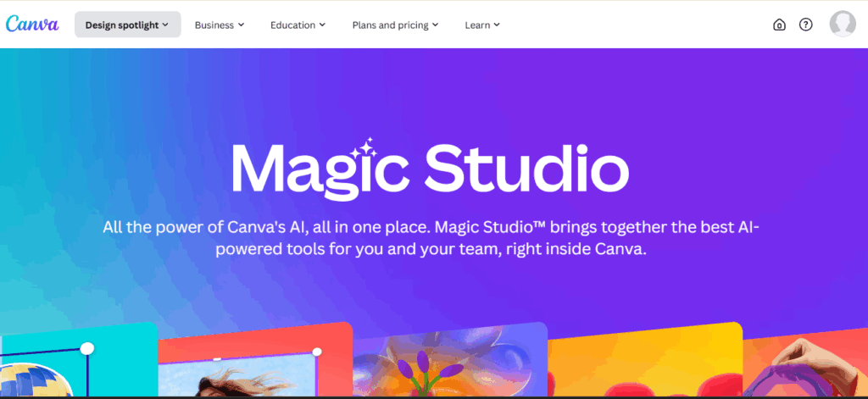The image size is (868, 399).
Task: Select the purple flower artwork card
Action: click(x=450, y=360)
